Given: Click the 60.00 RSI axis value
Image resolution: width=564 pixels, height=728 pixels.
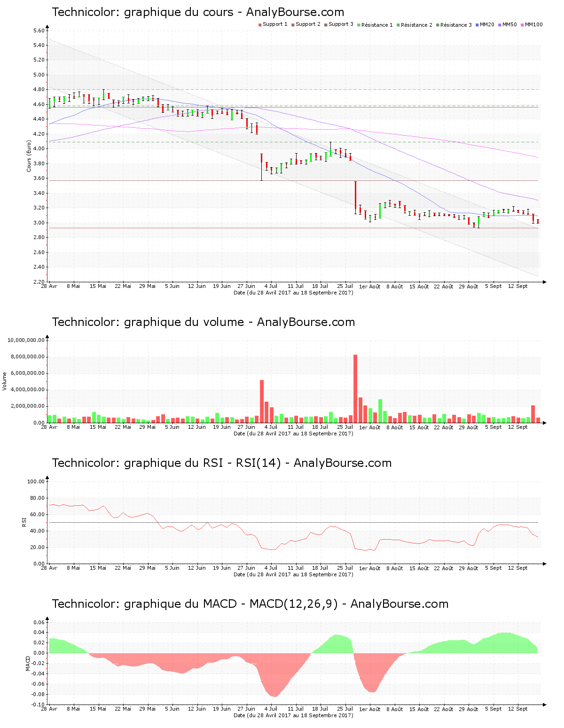Looking at the screenshot, I should [38, 514].
